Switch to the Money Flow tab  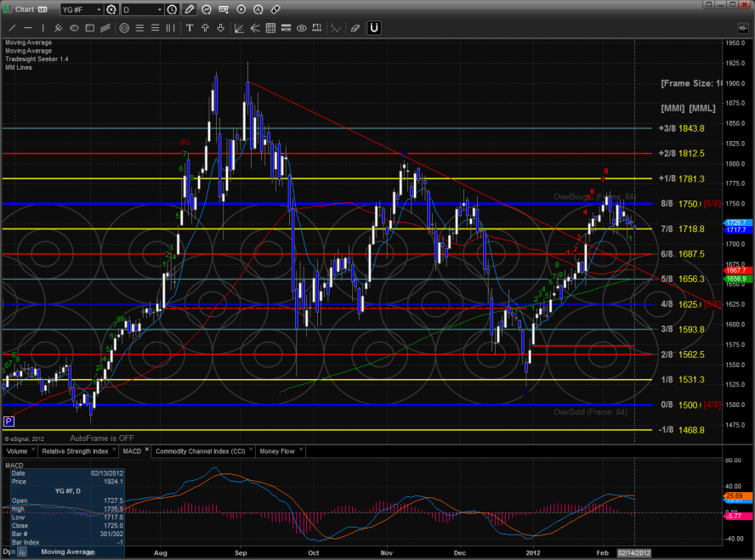coord(277,451)
